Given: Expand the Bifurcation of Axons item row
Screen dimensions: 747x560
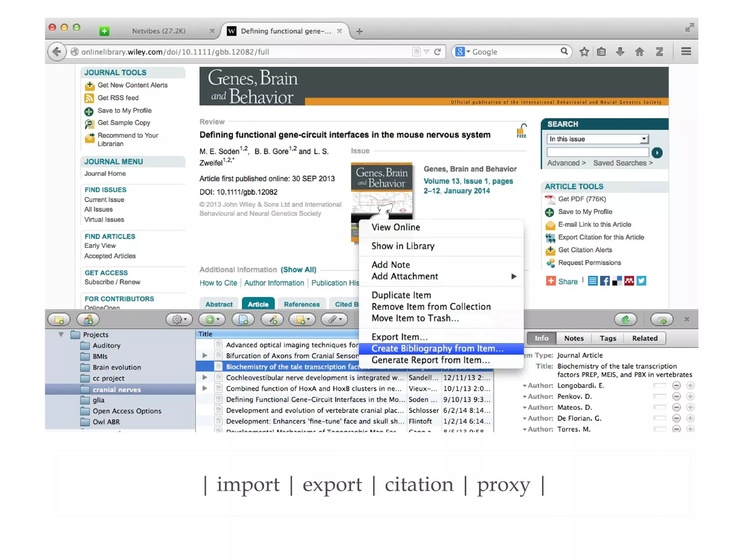Looking at the screenshot, I should pyautogui.click(x=205, y=355).
